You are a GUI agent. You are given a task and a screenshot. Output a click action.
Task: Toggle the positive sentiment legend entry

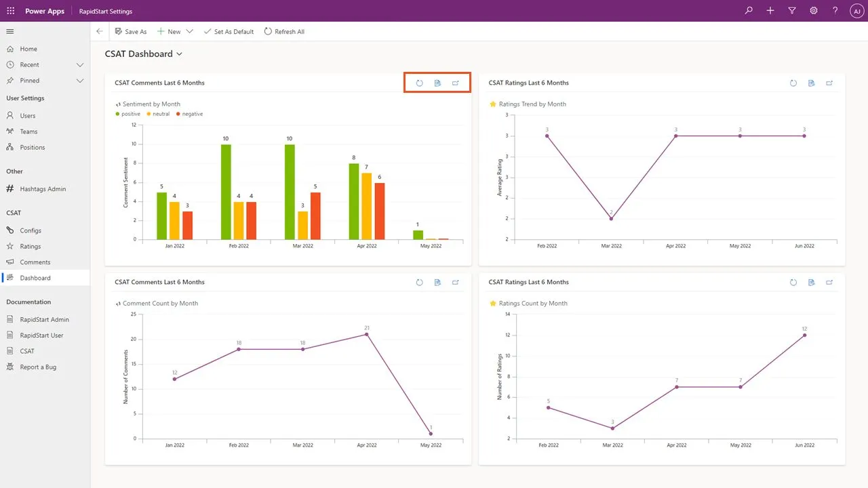click(127, 113)
